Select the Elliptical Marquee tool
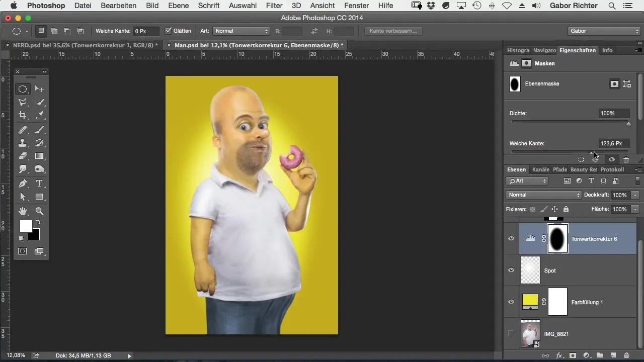The image size is (644, 362). [23, 89]
